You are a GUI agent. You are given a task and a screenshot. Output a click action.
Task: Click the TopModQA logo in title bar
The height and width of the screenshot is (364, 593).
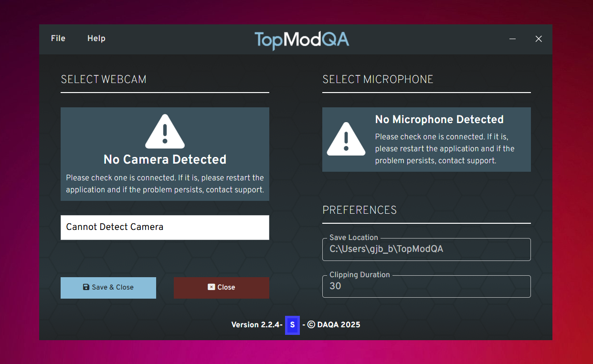302,40
